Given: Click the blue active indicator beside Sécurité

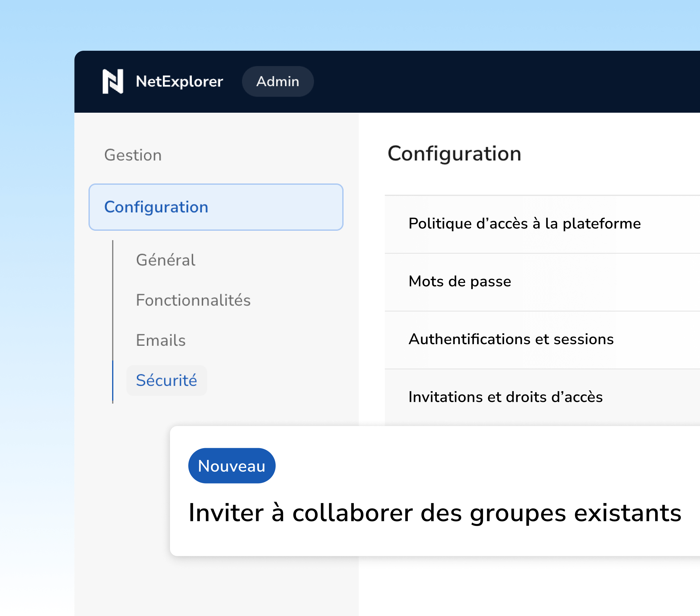Looking at the screenshot, I should 113,380.
